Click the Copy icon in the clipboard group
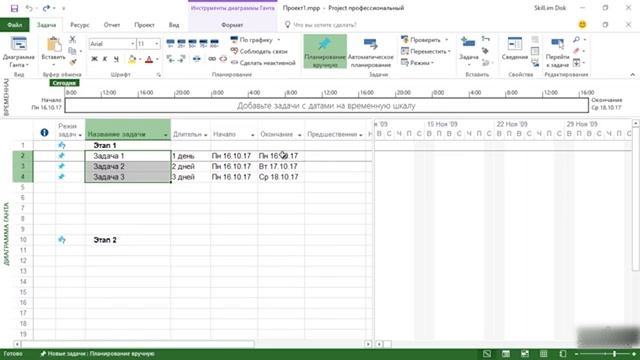The width and height of the screenshot is (640, 360). [72, 51]
